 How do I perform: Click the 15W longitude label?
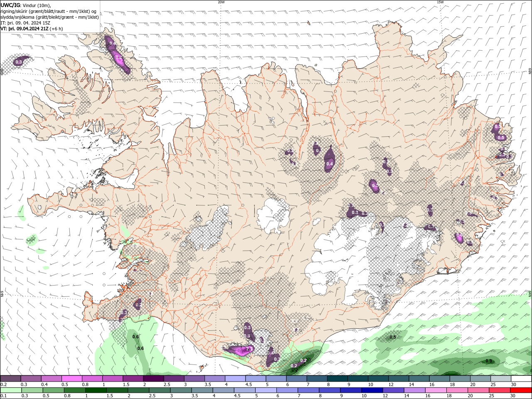(440, 2)
